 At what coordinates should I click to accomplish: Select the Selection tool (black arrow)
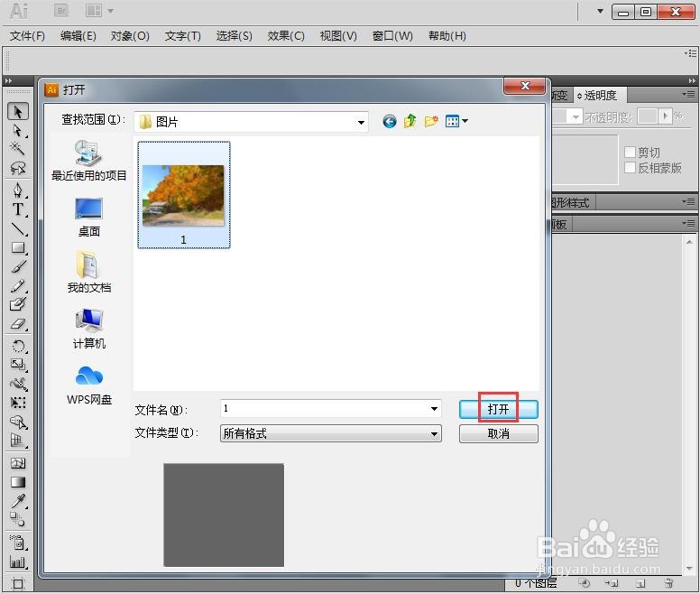pyautogui.click(x=18, y=111)
